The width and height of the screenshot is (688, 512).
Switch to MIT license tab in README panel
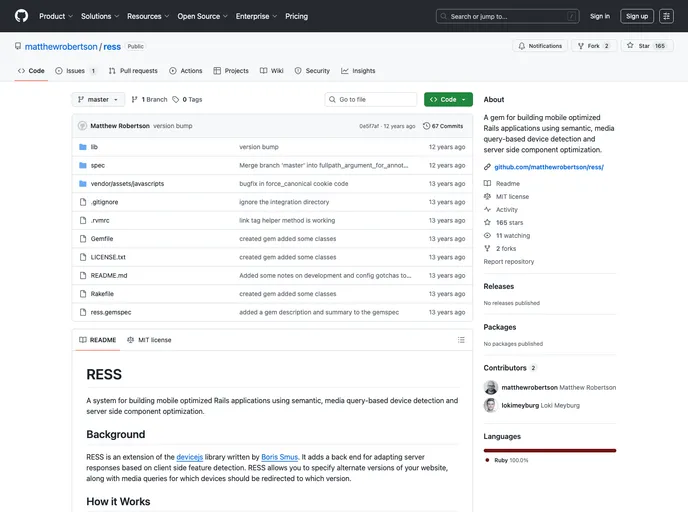149,340
